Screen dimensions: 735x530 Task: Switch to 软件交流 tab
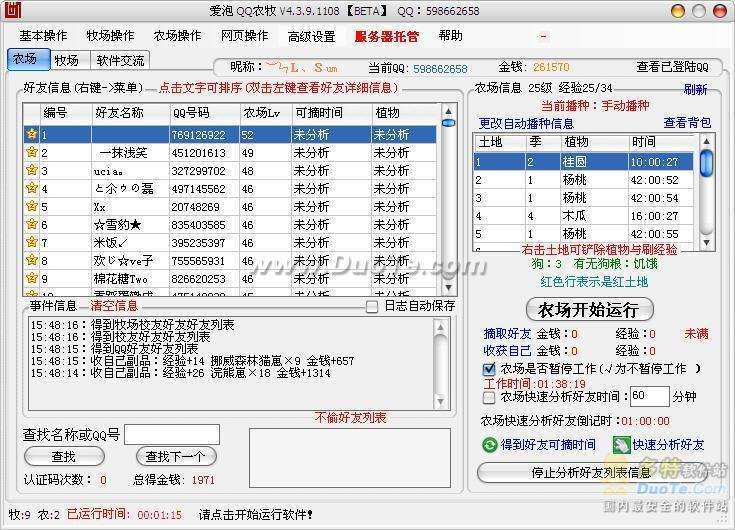click(120, 60)
